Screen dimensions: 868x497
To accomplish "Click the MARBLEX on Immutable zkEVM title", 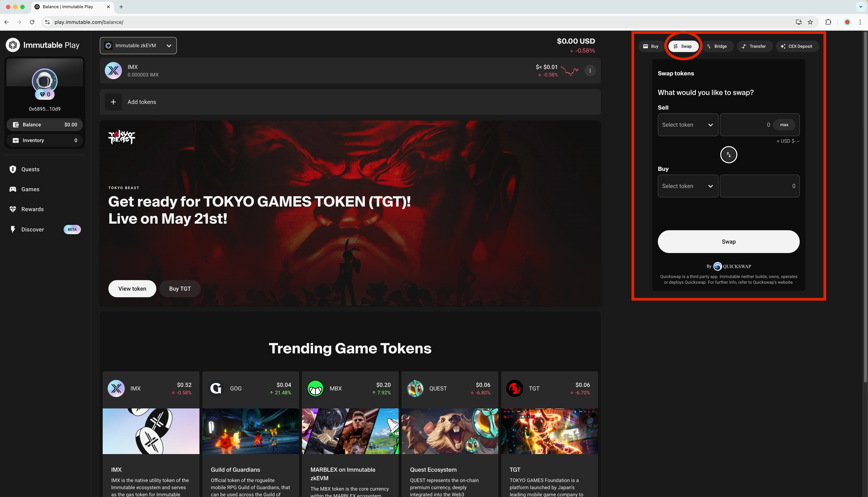I will (x=343, y=474).
